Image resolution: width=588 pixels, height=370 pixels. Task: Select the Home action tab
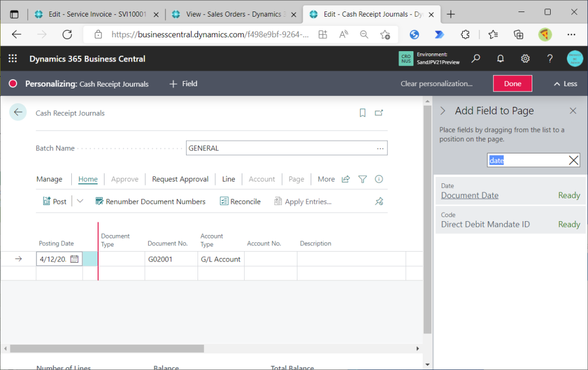tap(88, 179)
